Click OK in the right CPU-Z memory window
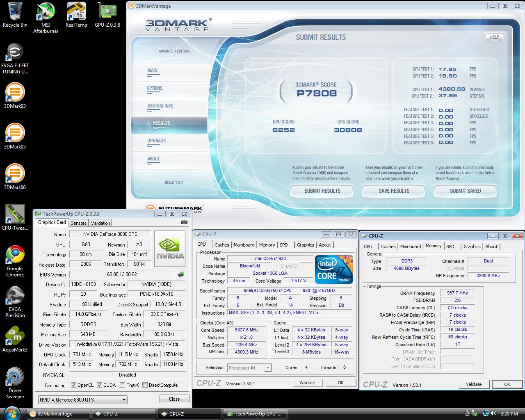This screenshot has width=525, height=420. (507, 384)
